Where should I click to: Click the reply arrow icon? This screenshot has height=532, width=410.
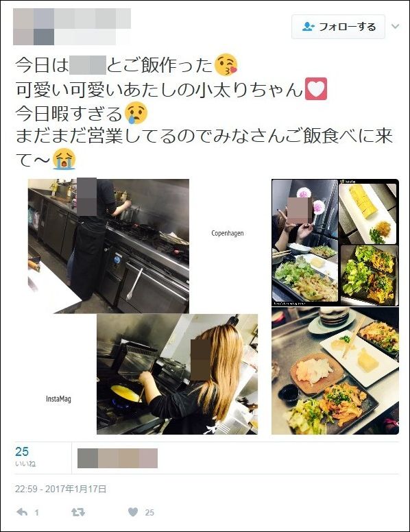point(22,512)
